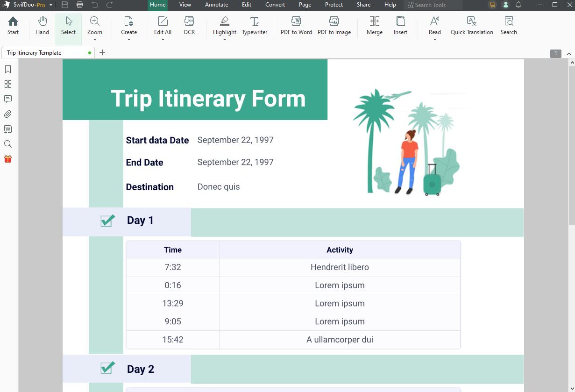Click the Start home icon

[x=13, y=26]
